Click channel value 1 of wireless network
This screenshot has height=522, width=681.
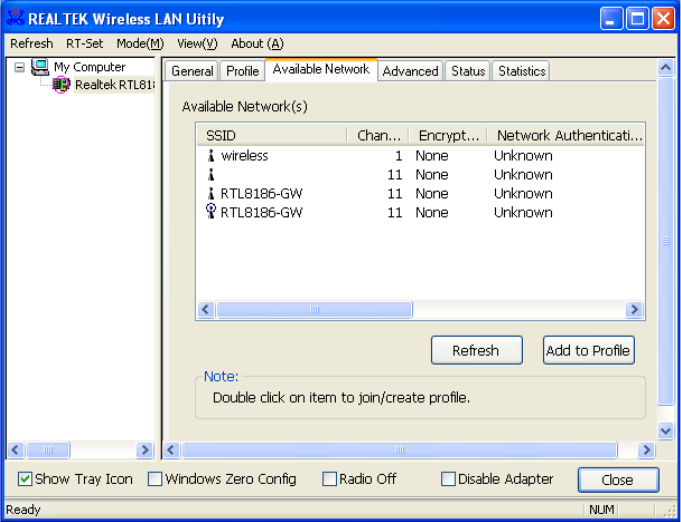coord(398,155)
